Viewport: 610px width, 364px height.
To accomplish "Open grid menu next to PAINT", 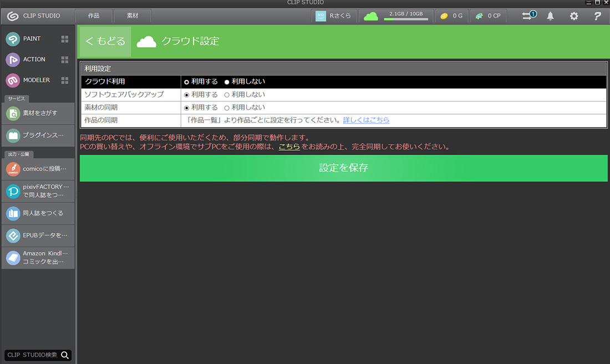I will [x=64, y=39].
